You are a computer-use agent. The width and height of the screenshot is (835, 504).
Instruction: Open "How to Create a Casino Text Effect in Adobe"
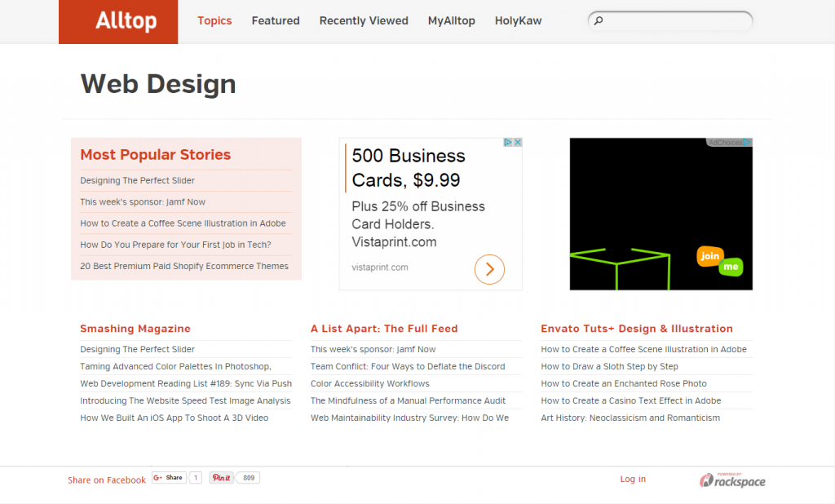point(631,400)
